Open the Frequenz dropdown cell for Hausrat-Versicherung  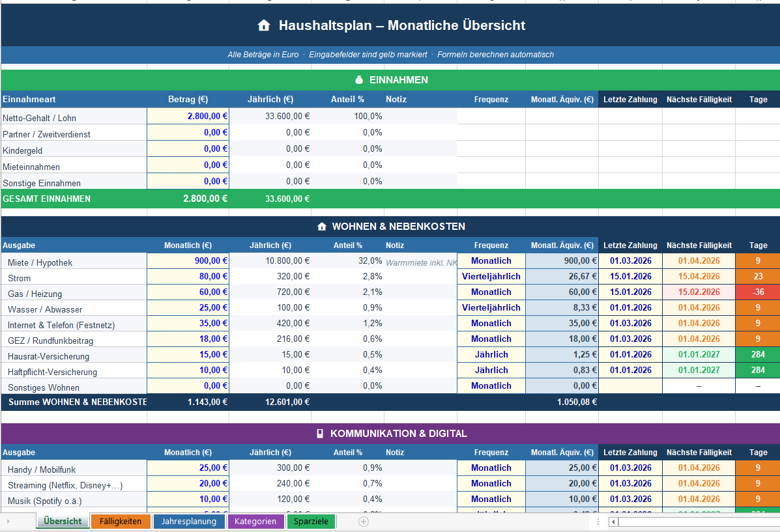pos(491,355)
